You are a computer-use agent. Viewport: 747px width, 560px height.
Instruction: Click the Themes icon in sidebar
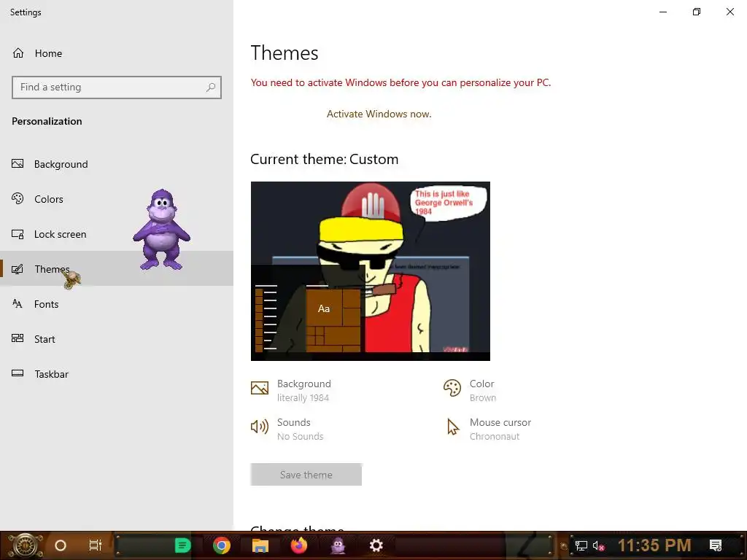click(18, 269)
